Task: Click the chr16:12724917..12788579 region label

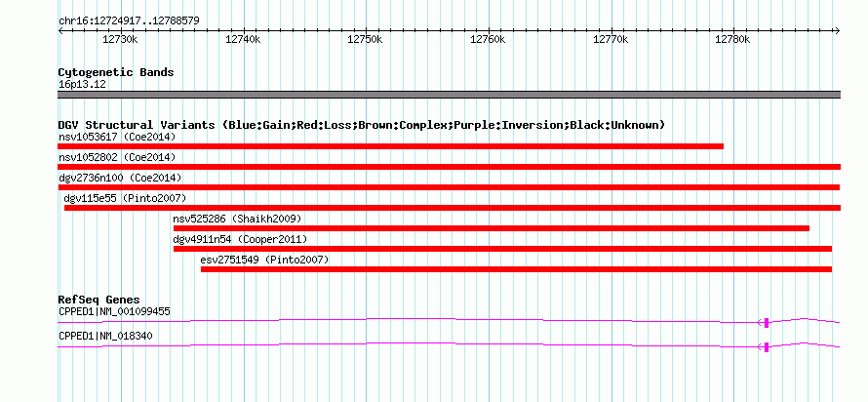Action: click(x=129, y=21)
